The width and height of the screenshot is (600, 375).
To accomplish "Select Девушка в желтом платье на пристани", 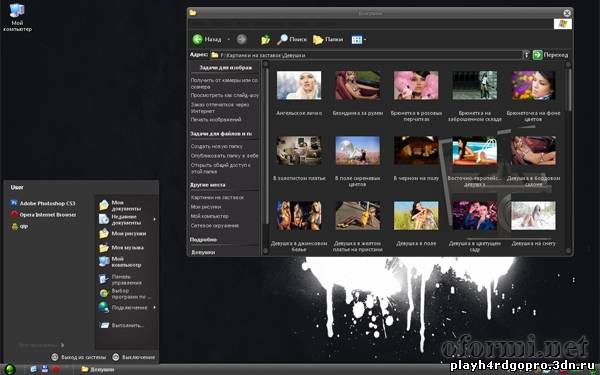I will coord(358,216).
